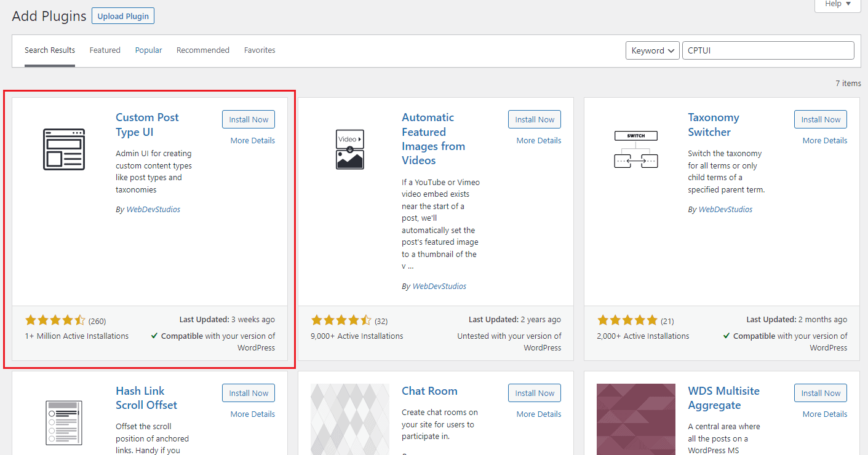Open the Keyword search type dropdown
The height and width of the screenshot is (455, 868).
(652, 50)
